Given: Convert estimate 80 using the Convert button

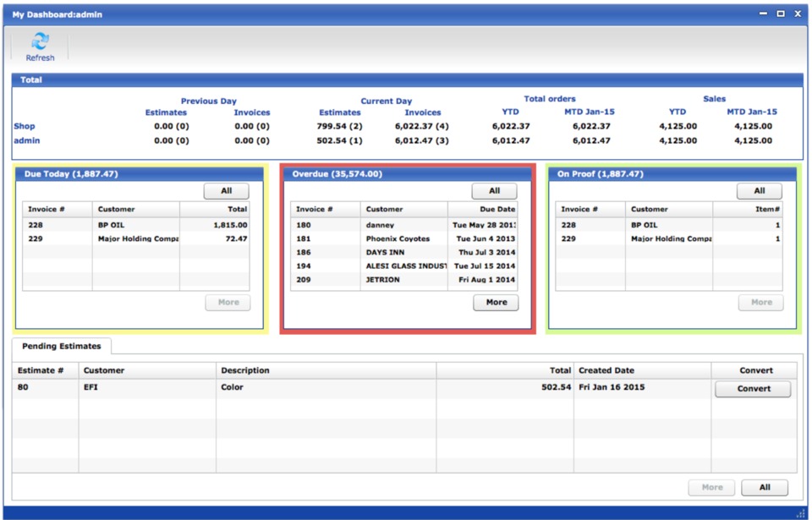Looking at the screenshot, I should [753, 389].
